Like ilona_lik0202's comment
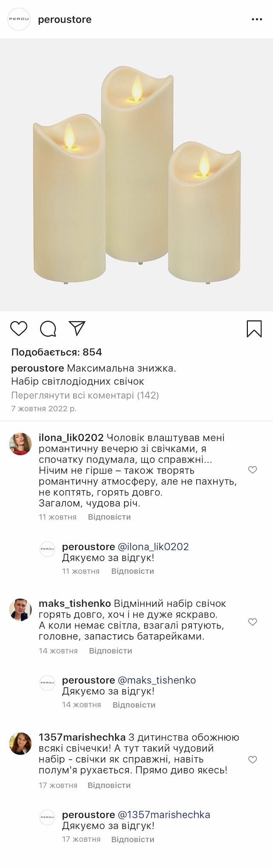This screenshot has width=273, height=868. [x=253, y=470]
